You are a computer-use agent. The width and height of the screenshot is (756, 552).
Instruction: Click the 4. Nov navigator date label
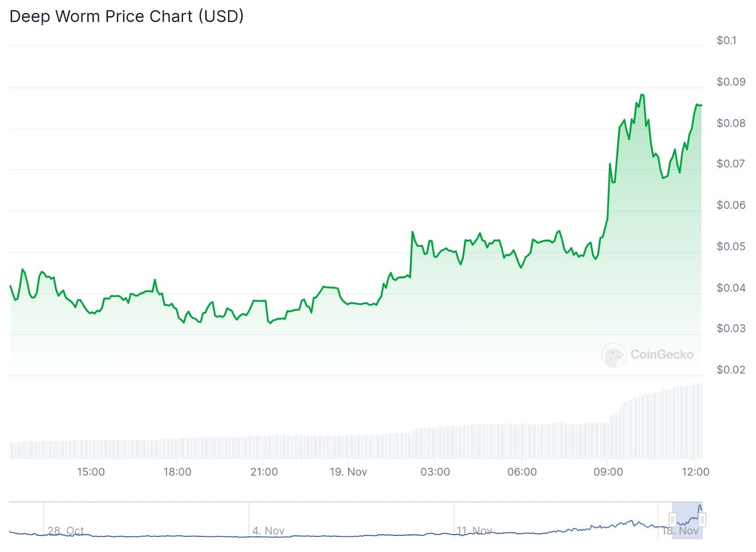pos(268,531)
